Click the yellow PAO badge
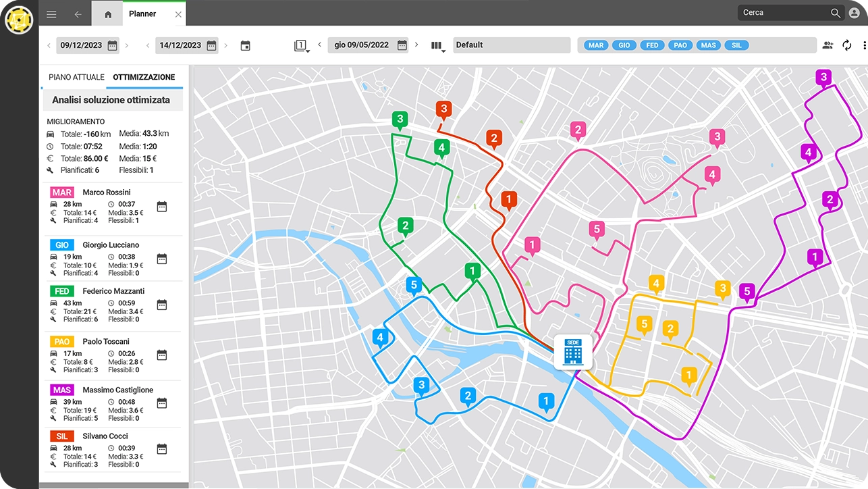868x489 pixels. (62, 342)
